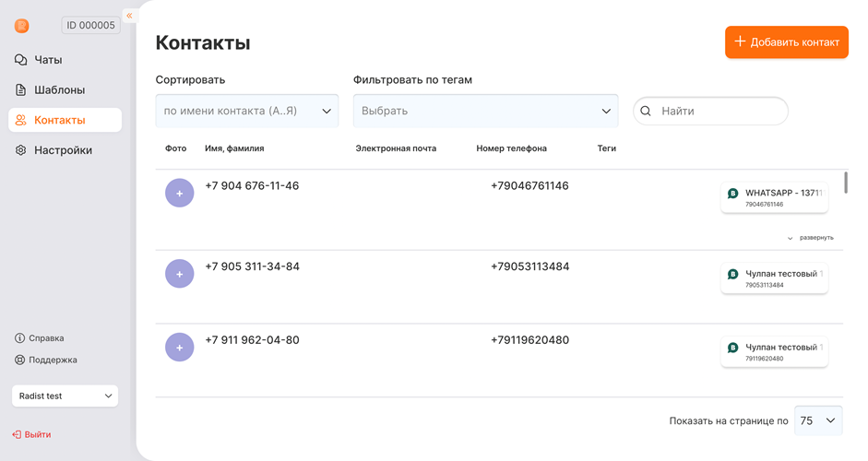Open the Поддержка support link
The height and width of the screenshot is (461, 868).
[46, 360]
